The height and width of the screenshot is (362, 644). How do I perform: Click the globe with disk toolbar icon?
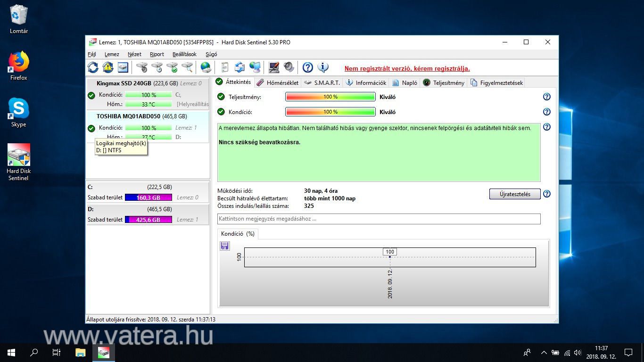click(206, 67)
